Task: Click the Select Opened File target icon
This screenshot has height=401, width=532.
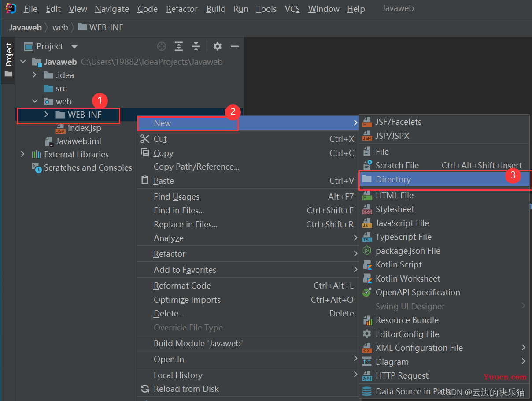Action: (162, 46)
